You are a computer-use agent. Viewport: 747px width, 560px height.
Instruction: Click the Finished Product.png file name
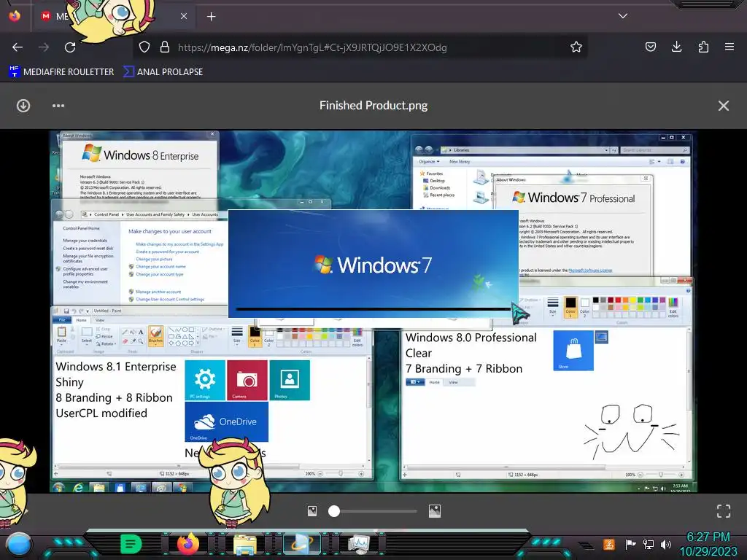373,105
